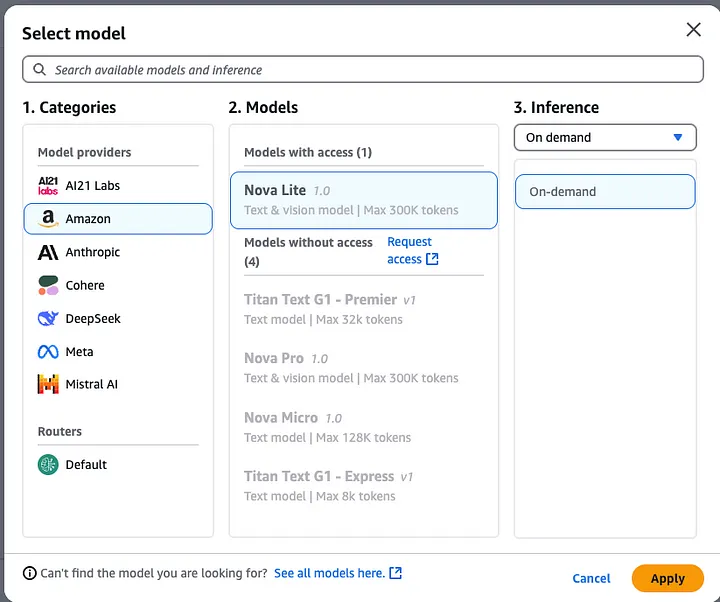Pick Meta provider
Viewport: 720px width, 602px height.
pyautogui.click(x=118, y=352)
